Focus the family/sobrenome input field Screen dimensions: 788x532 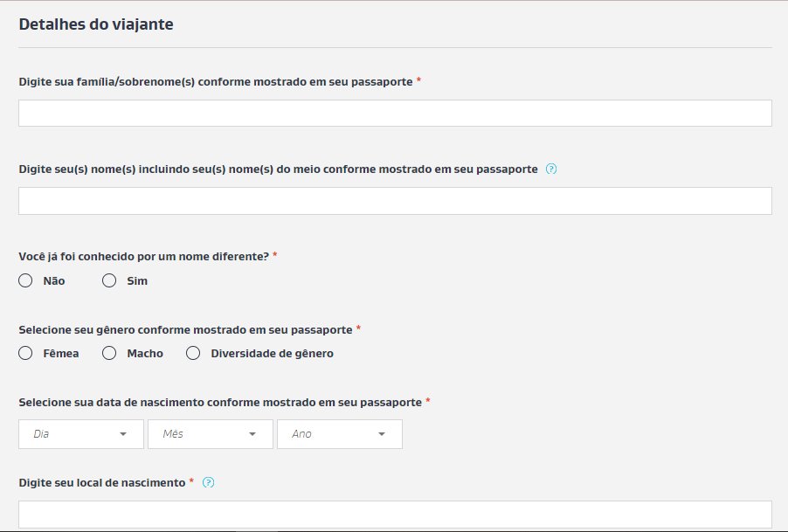pos(395,113)
